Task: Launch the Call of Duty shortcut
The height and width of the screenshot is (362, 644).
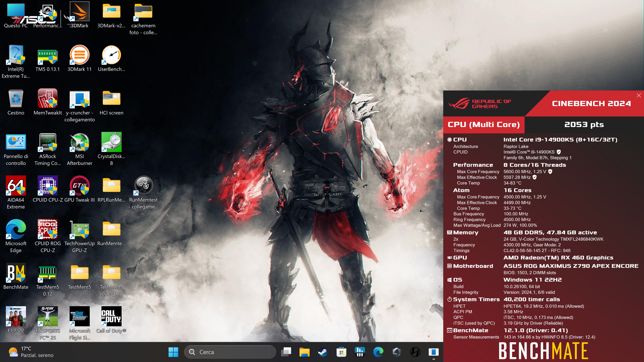Action: pos(111,320)
